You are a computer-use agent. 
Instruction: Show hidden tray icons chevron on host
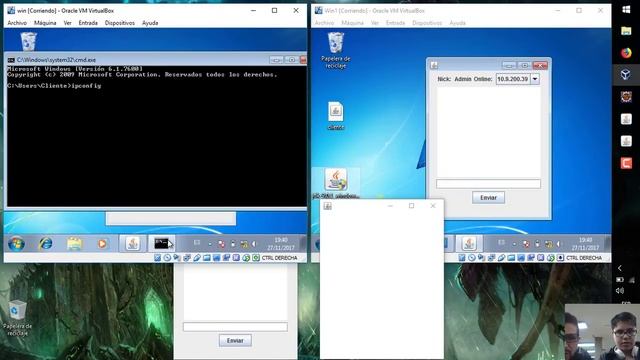click(620, 268)
